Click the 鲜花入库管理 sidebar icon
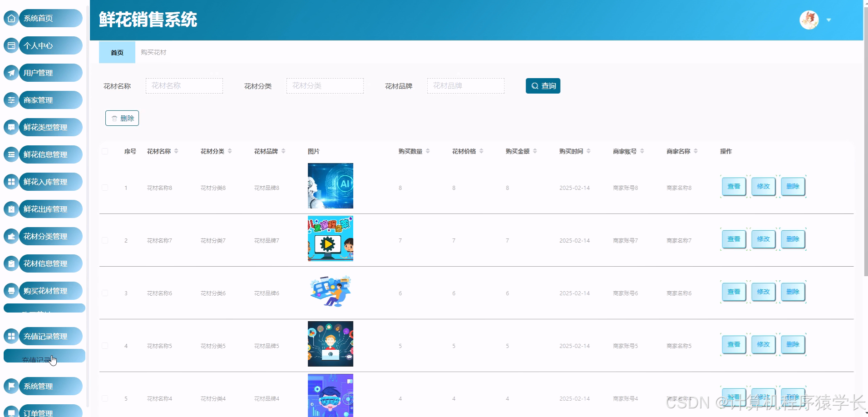The height and width of the screenshot is (417, 868). coord(11,182)
